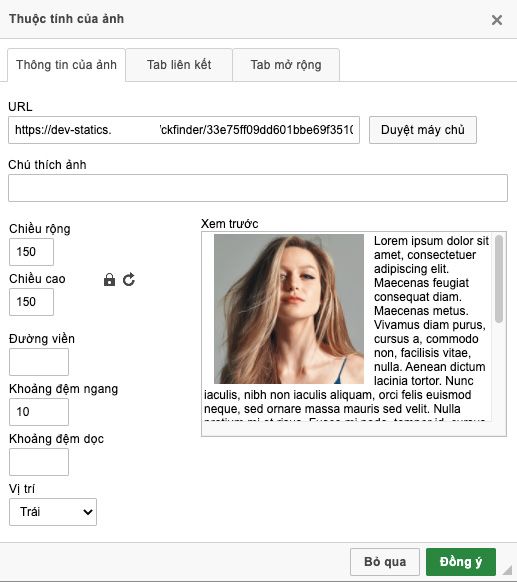
Task: Focus the URL input field
Action: click(x=184, y=130)
